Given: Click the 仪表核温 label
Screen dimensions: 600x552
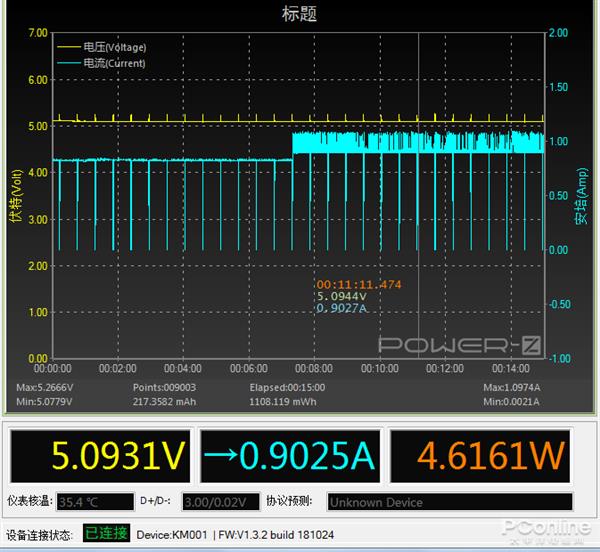Looking at the screenshot, I should (29, 501).
